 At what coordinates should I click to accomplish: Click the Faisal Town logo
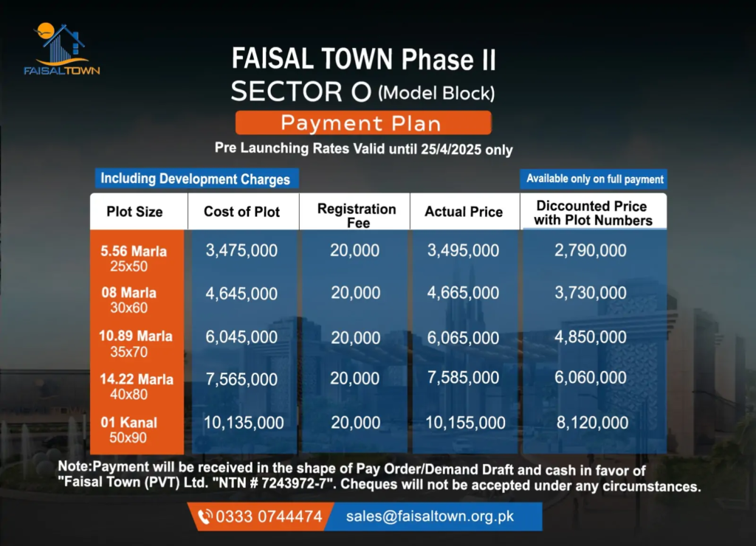click(62, 49)
